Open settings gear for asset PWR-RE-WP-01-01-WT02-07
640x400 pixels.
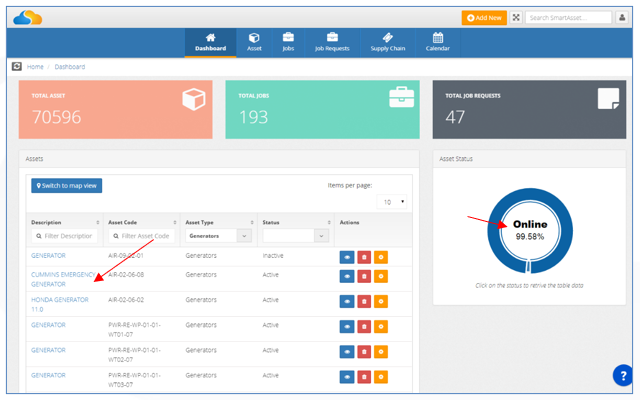tap(381, 352)
